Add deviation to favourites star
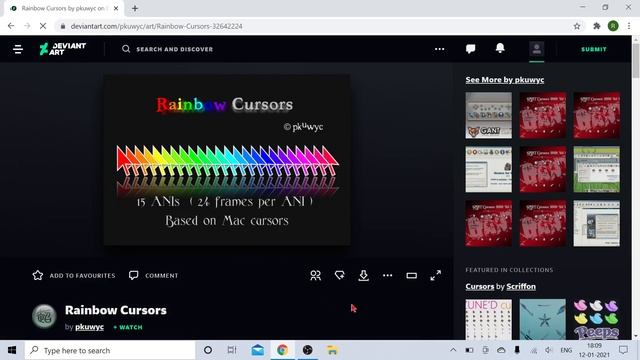The image size is (640, 360). point(73,276)
